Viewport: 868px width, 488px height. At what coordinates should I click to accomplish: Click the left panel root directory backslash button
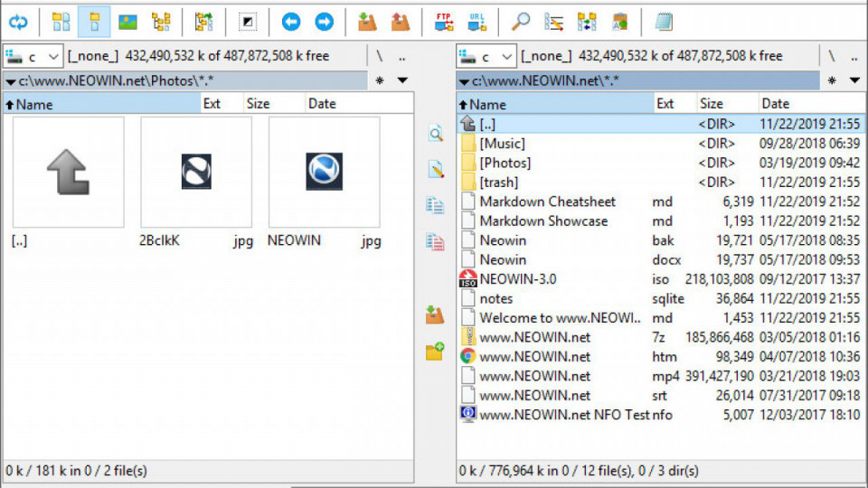click(380, 56)
